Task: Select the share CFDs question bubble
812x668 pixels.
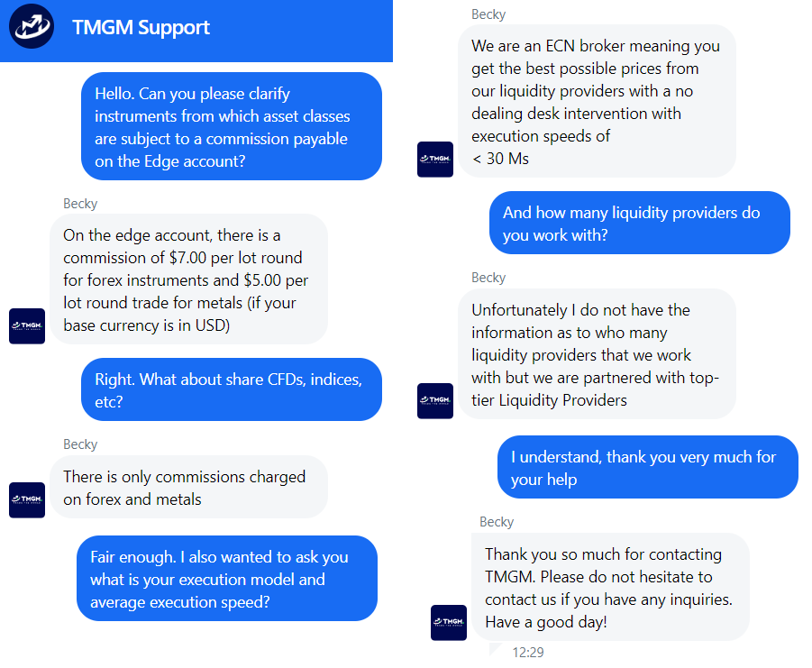Action: point(232,389)
